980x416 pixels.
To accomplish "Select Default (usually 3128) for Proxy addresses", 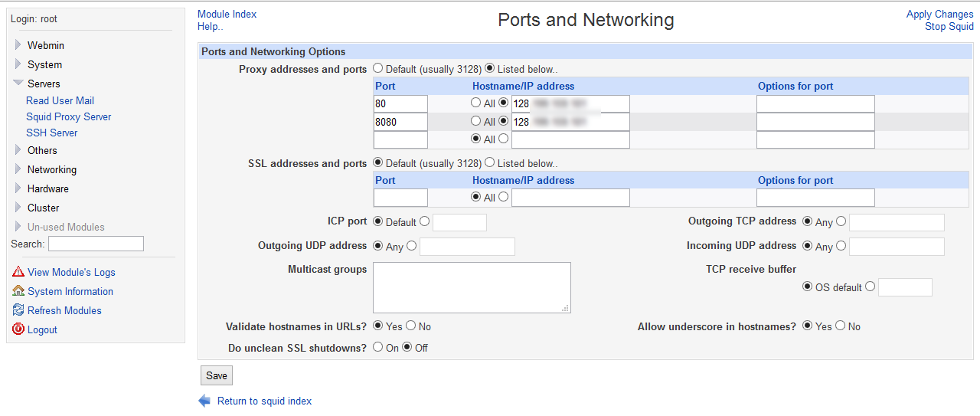I will coord(378,68).
